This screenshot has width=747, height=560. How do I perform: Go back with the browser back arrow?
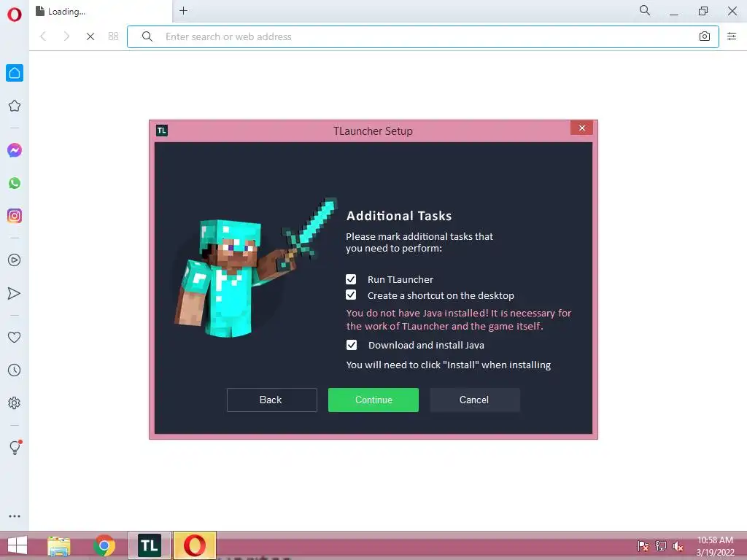point(43,36)
